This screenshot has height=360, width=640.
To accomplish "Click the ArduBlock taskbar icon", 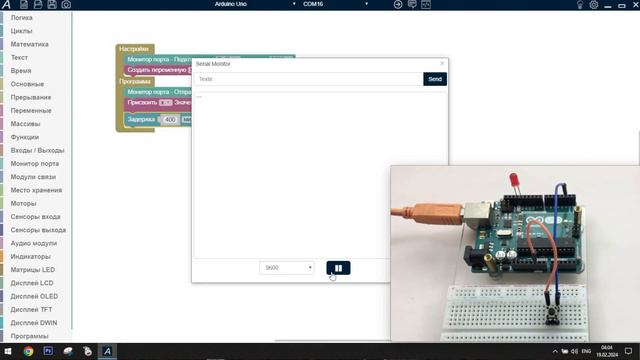I will 107,351.
